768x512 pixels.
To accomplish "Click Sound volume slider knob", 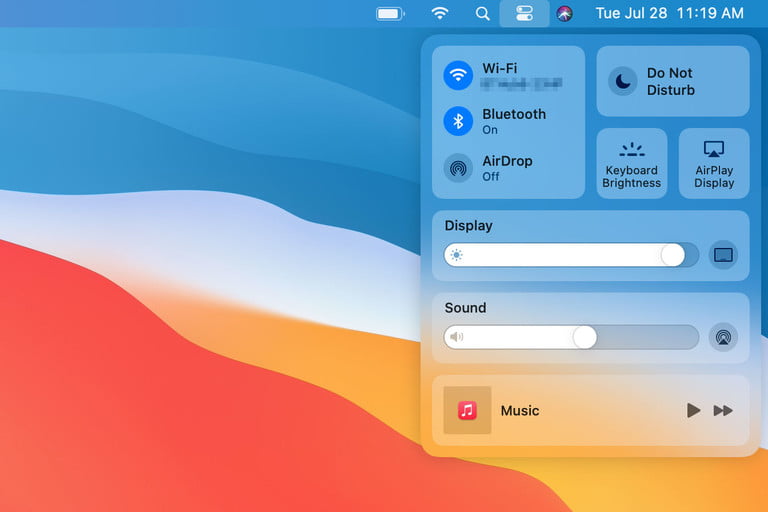I will point(584,337).
